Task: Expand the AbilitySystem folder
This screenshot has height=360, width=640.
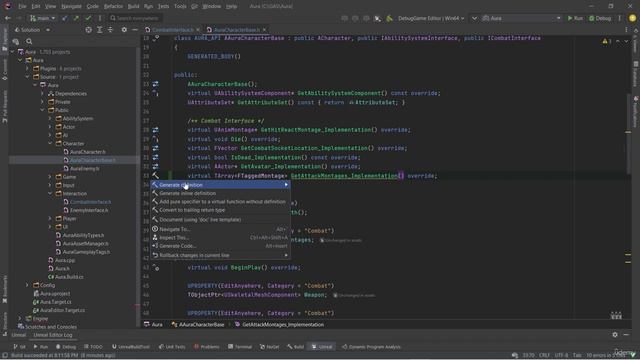Action: coord(50,118)
